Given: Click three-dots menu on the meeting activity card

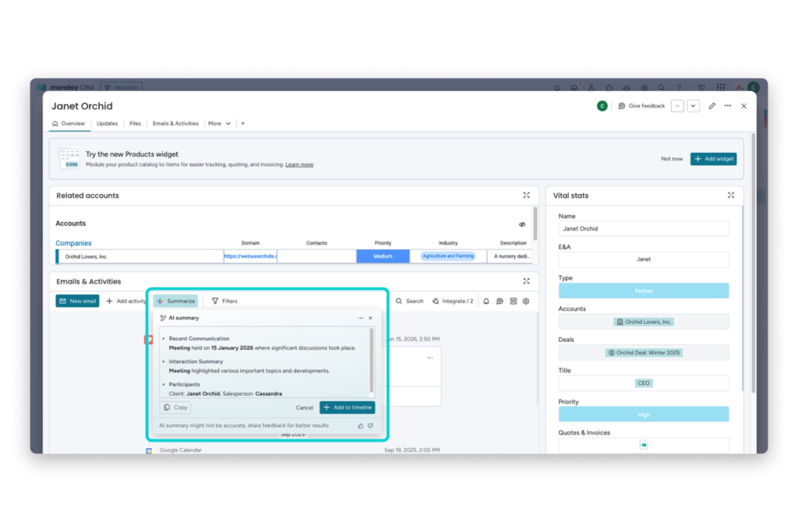Looking at the screenshot, I should [430, 358].
